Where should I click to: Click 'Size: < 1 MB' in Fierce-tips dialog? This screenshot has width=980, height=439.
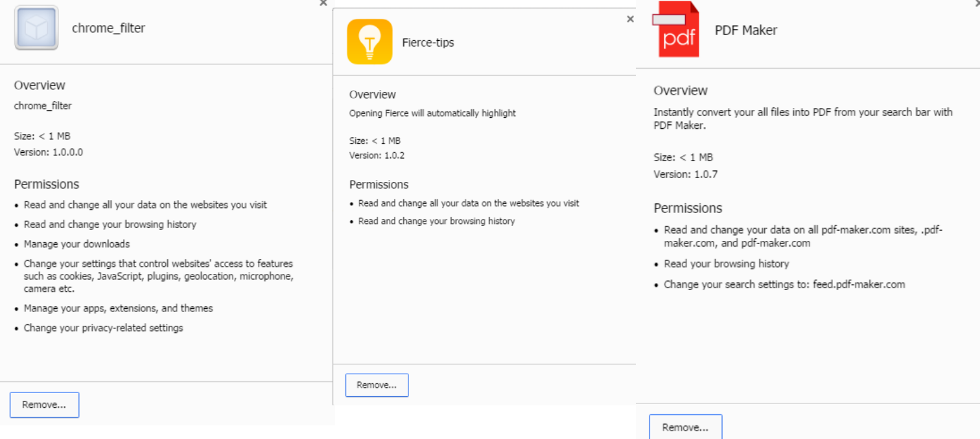pos(375,141)
